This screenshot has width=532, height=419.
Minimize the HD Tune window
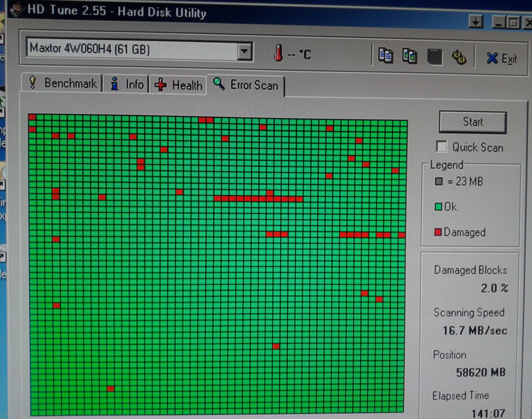click(x=499, y=23)
